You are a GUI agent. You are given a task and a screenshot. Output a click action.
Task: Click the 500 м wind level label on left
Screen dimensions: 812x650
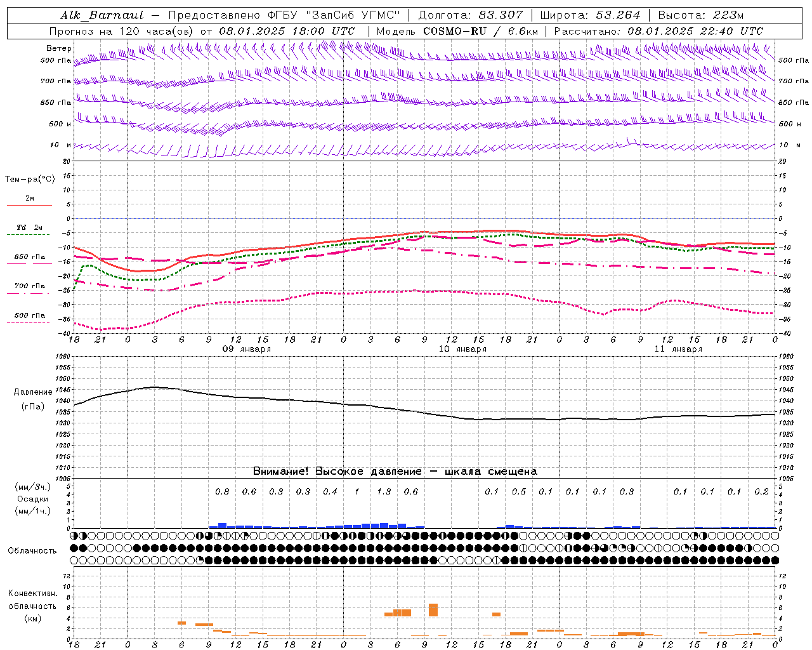click(x=60, y=124)
